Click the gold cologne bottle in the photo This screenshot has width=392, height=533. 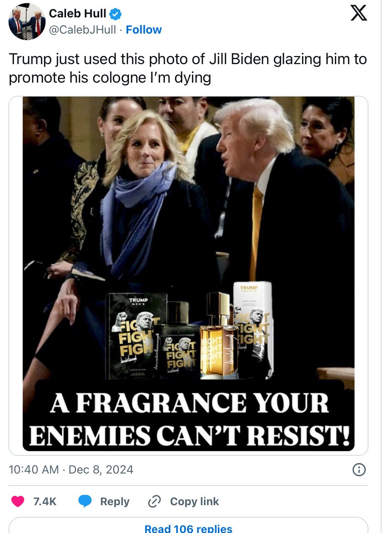click(x=219, y=336)
